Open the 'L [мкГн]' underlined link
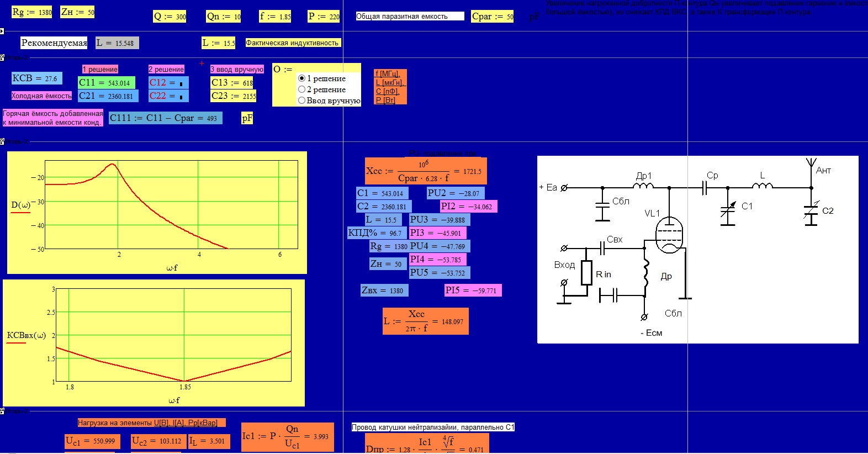This screenshot has height=454, width=868. click(x=390, y=82)
